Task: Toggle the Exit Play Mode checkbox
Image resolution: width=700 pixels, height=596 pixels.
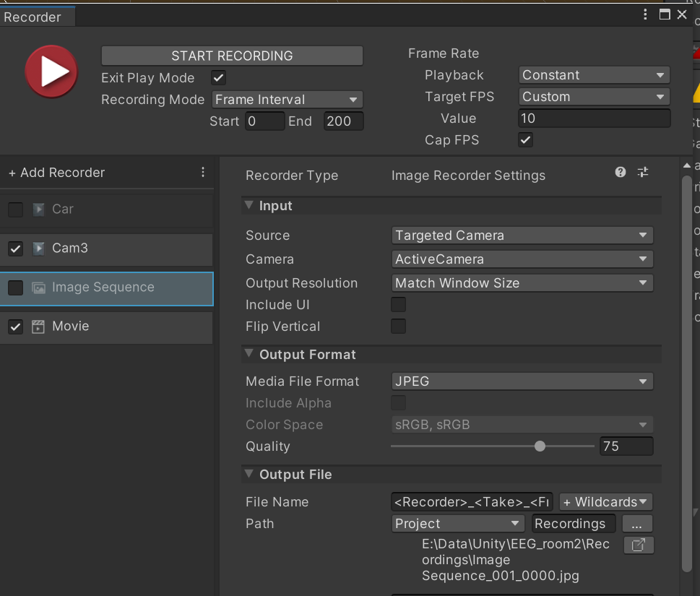Action: click(x=218, y=78)
